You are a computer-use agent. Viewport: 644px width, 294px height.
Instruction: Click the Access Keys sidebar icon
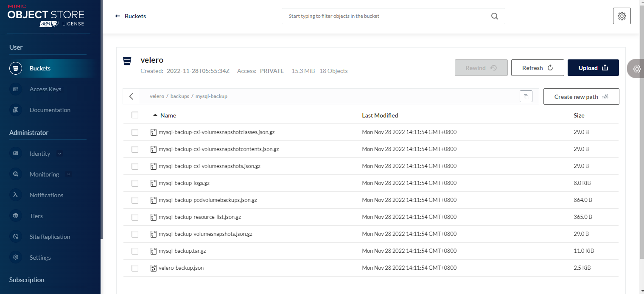[x=16, y=89]
